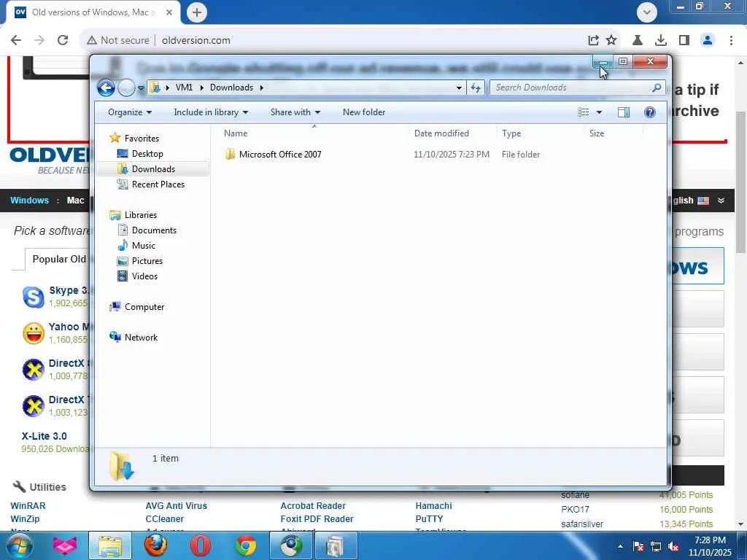Open Documents library

coord(154,230)
